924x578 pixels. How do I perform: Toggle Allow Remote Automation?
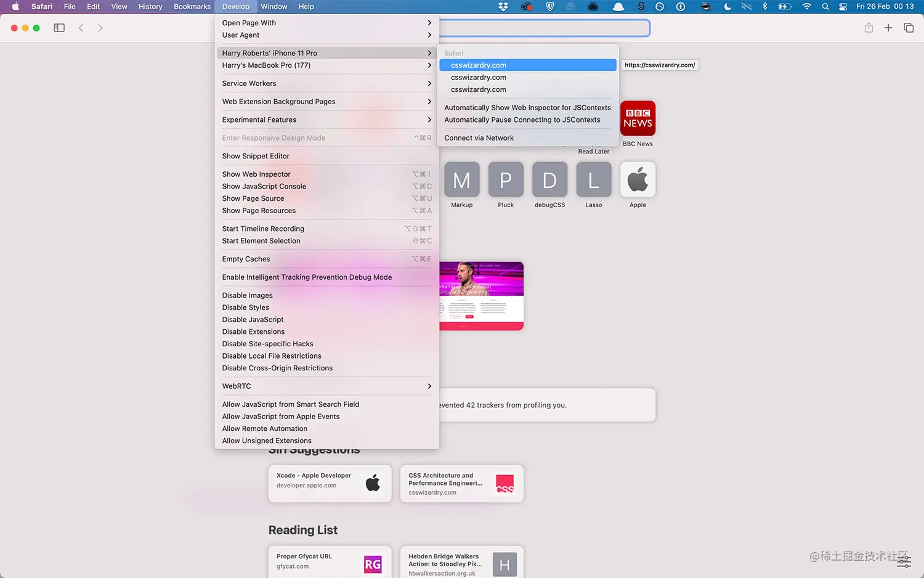click(x=326, y=429)
